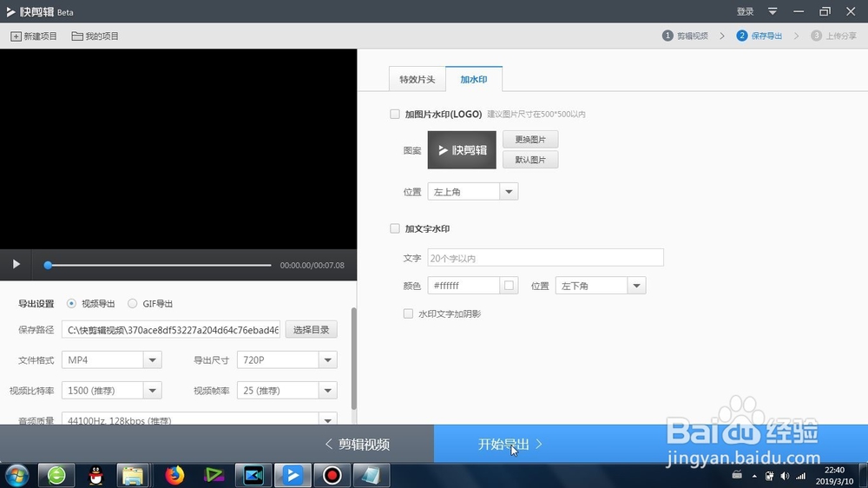The height and width of the screenshot is (488, 868).
Task: Open 我的项目 folder
Action: (95, 36)
